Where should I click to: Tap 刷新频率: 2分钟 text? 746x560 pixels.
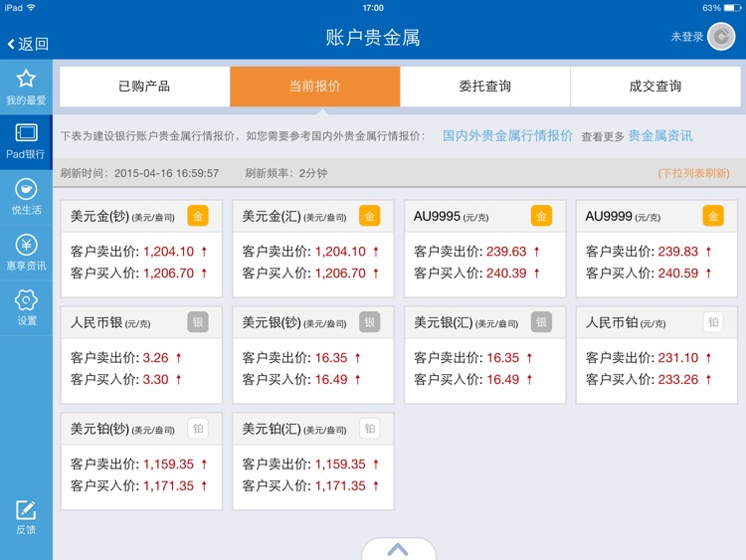(x=285, y=173)
